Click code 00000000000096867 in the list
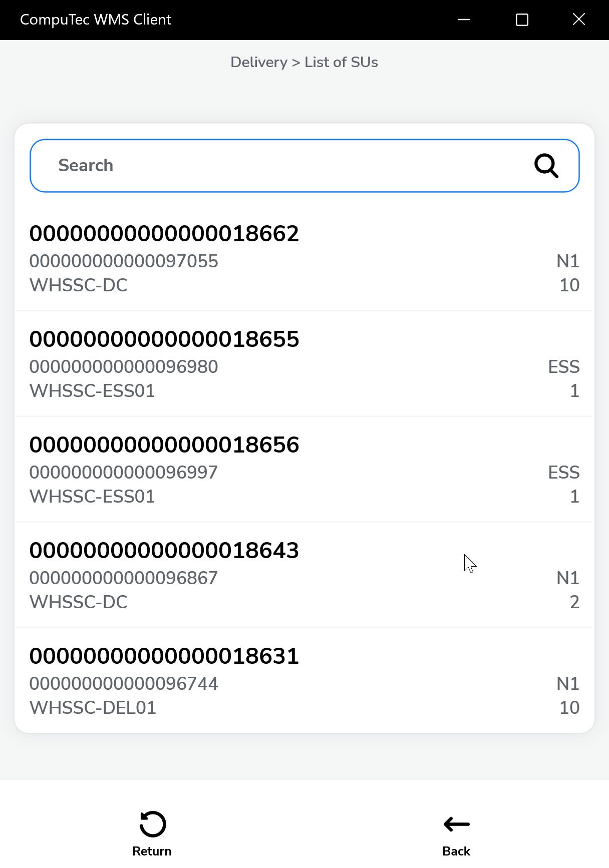Image resolution: width=609 pixels, height=868 pixels. [124, 578]
